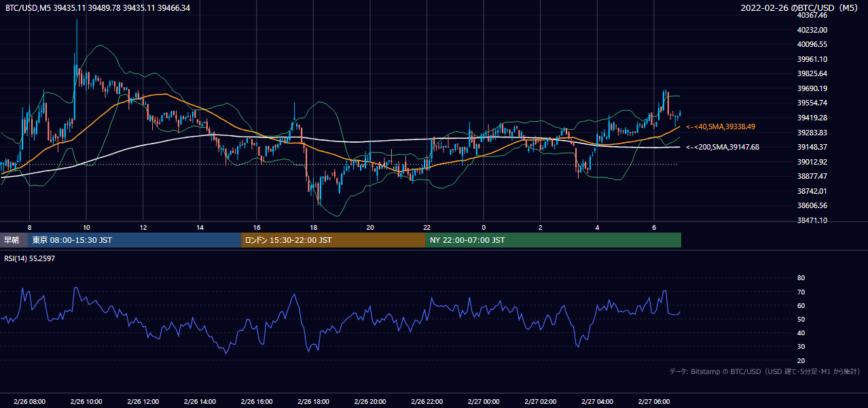Click the 38471.10 price axis label

tap(812, 220)
